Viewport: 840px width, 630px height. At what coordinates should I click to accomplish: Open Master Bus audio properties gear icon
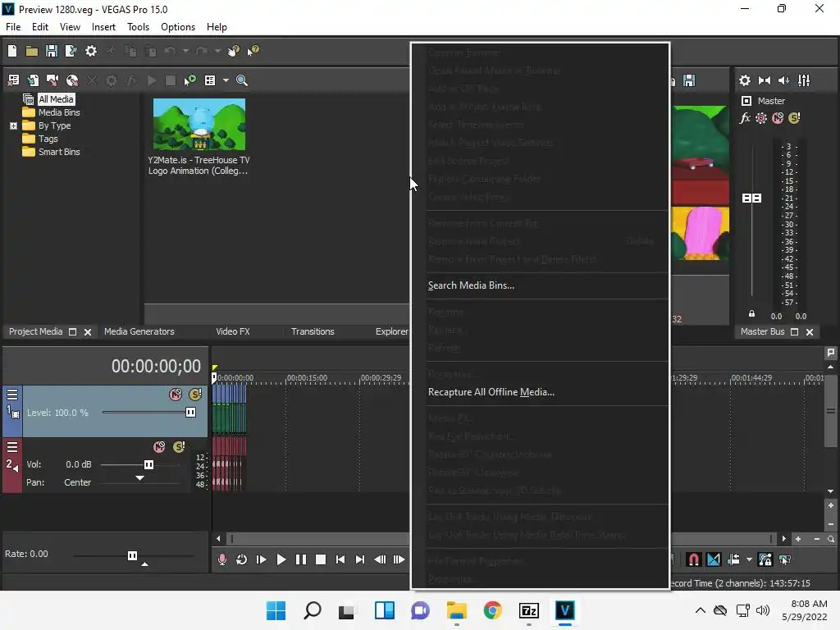click(x=745, y=80)
